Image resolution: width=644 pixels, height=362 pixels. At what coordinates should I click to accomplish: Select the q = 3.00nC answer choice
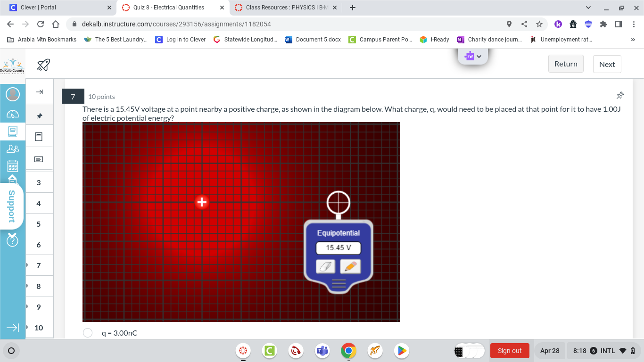88,333
